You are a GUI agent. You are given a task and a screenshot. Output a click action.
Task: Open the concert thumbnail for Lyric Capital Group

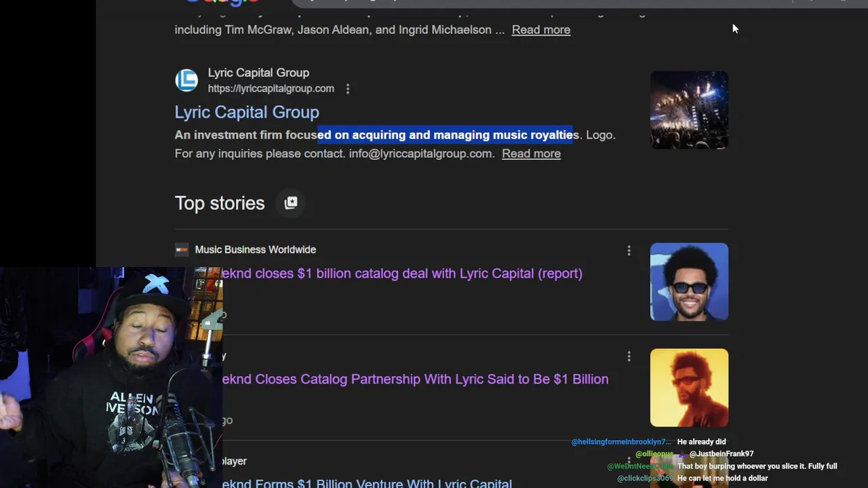[x=689, y=110]
